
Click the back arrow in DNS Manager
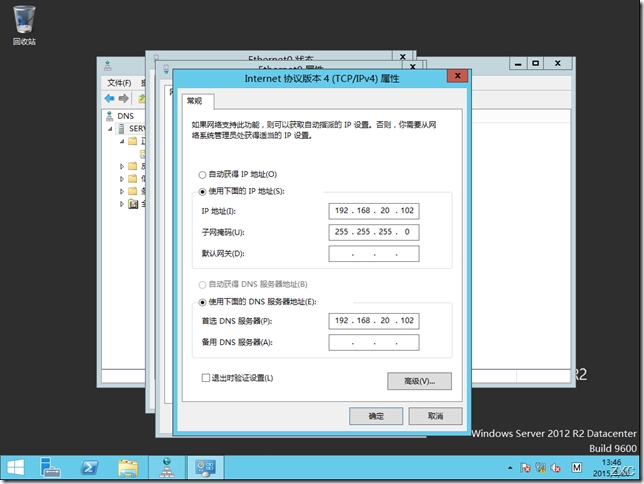coord(109,98)
